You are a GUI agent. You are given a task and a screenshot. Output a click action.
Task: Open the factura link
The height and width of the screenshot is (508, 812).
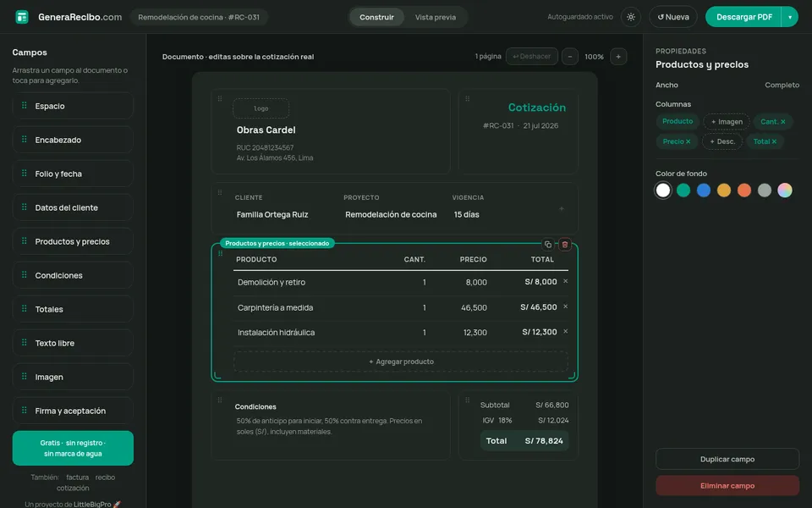[x=77, y=477]
